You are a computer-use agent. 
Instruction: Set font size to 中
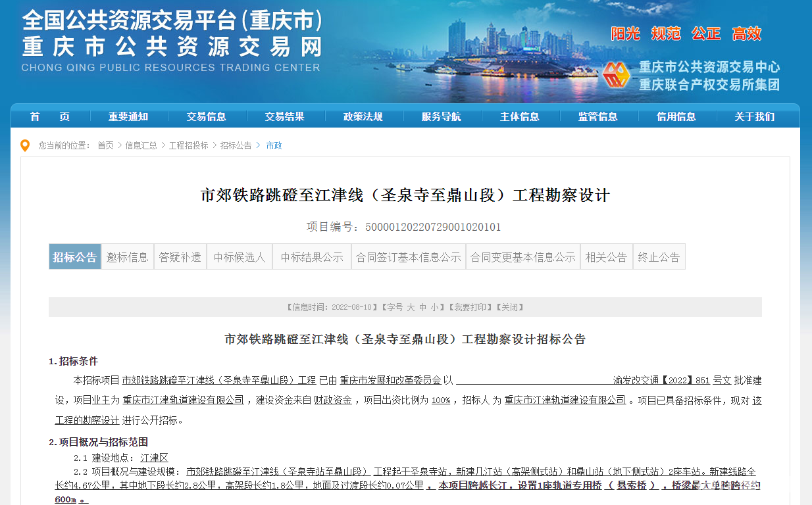click(422, 307)
